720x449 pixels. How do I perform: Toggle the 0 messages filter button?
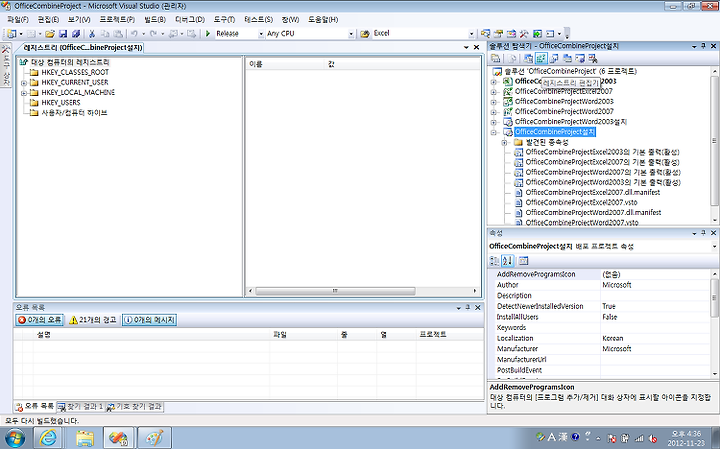pos(149,320)
